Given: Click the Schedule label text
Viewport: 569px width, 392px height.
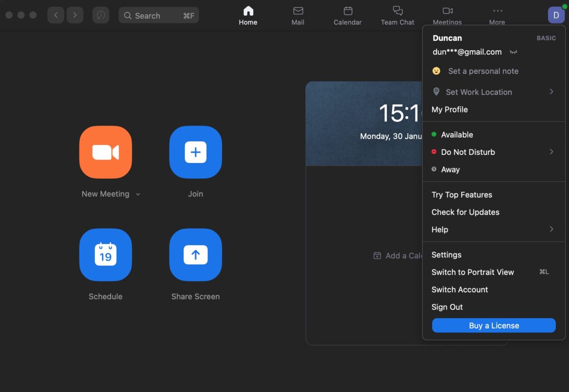Looking at the screenshot, I should [x=105, y=297].
